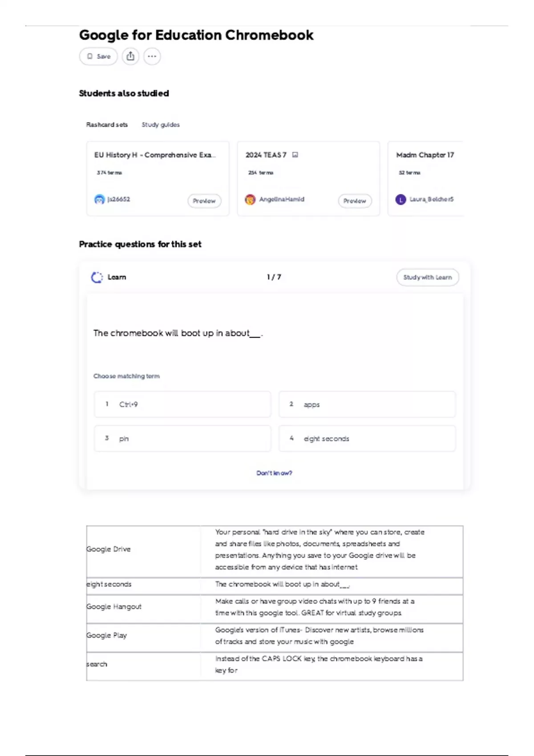Screen dimensions: 534x756
Task: Choose answer option 1 Ctrl+9
Action: coord(182,404)
